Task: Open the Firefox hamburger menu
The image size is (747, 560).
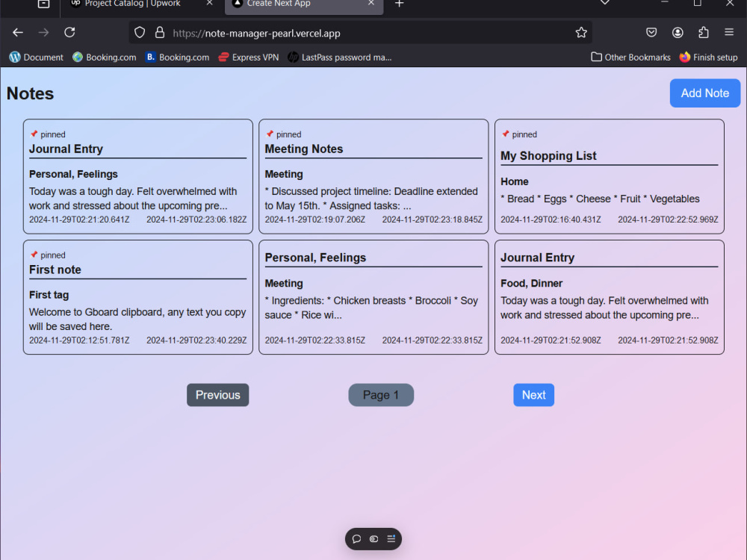Action: (729, 32)
